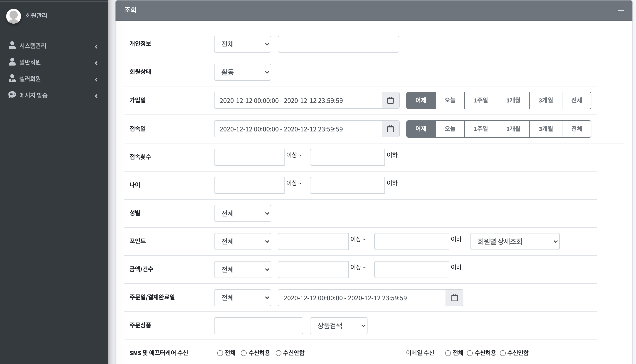Open calendar picker for 가입일
The width and height of the screenshot is (636, 364).
point(390,100)
